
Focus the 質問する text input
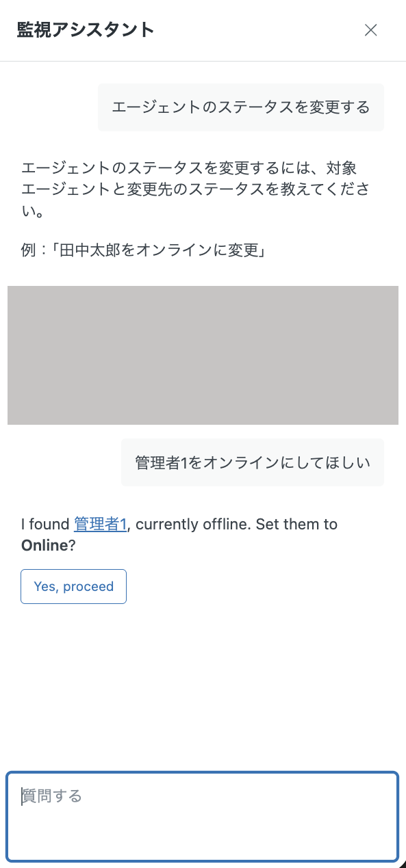coord(203,817)
